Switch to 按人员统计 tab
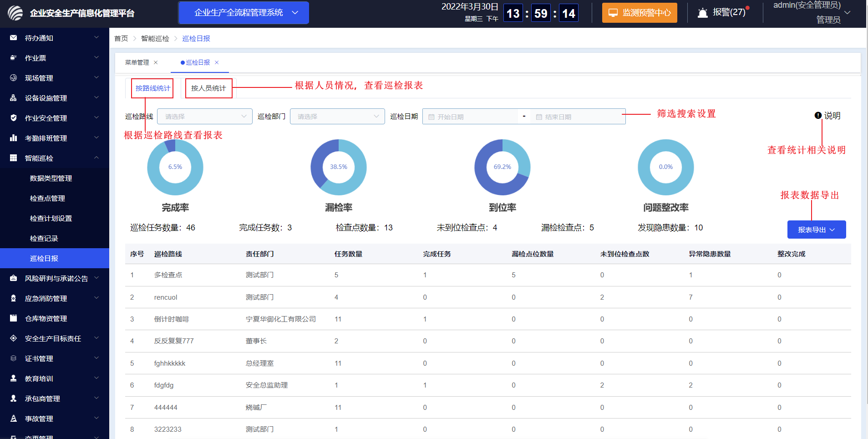The image size is (868, 439). [x=208, y=88]
